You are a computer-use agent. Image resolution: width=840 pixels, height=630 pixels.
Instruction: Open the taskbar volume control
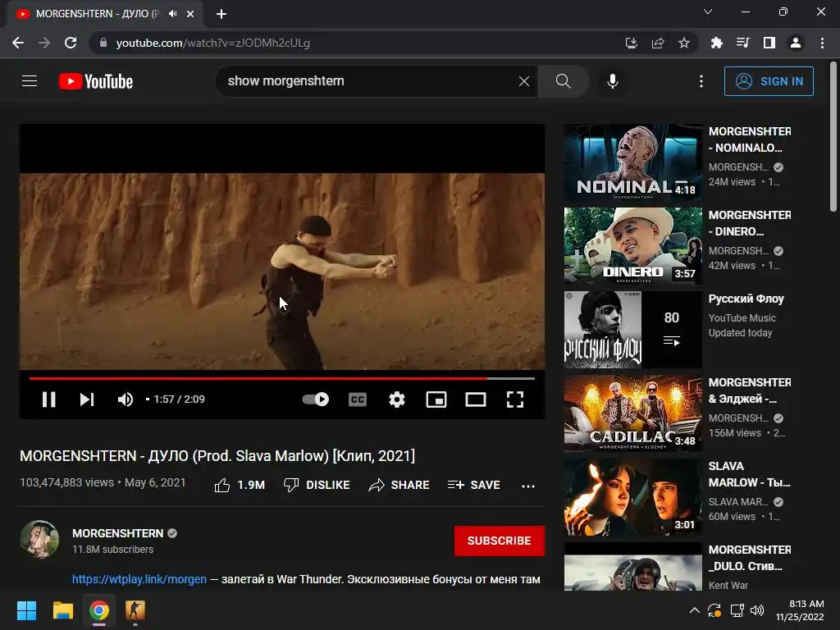tap(757, 610)
